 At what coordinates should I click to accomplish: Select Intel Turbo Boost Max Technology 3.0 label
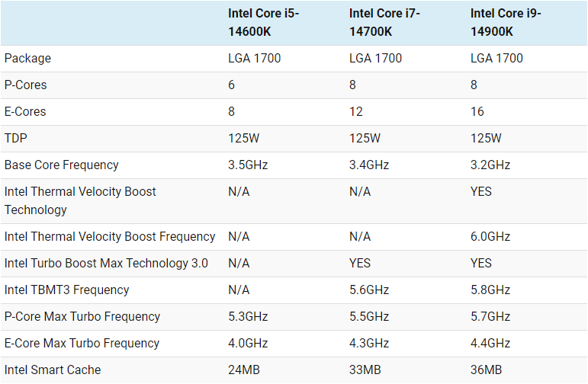106,263
